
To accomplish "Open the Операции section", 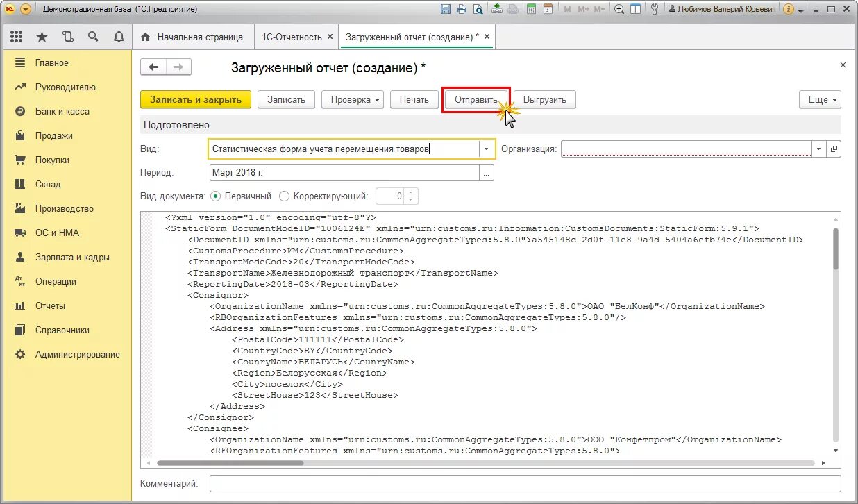I will point(66,281).
